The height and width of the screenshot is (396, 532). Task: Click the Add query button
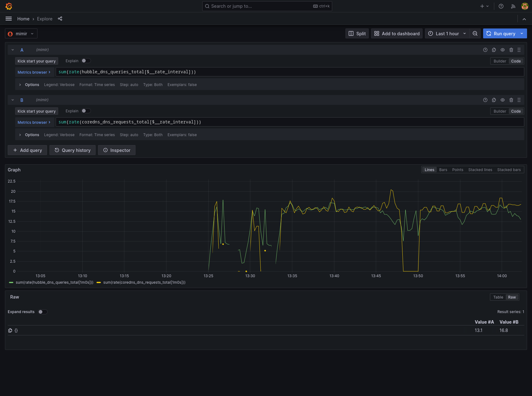coord(27,150)
